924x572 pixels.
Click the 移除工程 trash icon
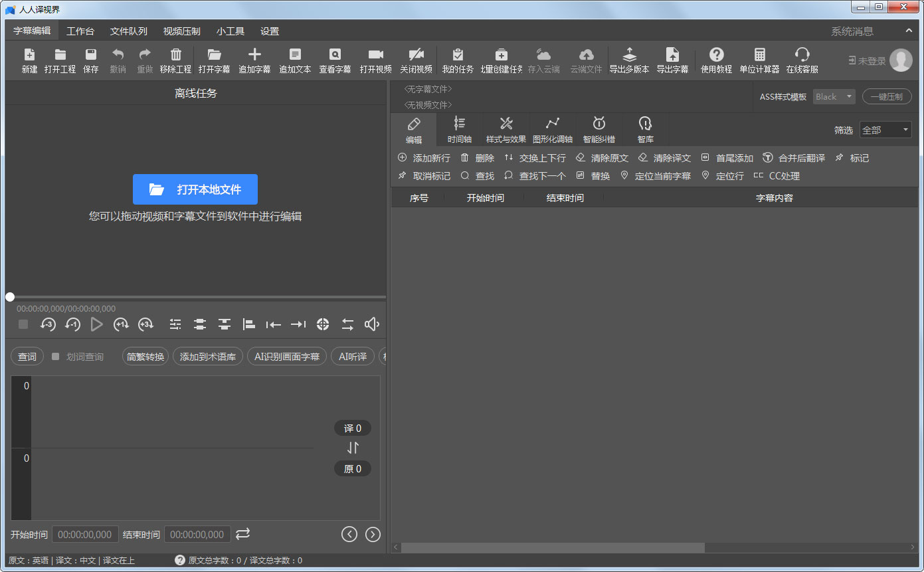click(x=175, y=55)
